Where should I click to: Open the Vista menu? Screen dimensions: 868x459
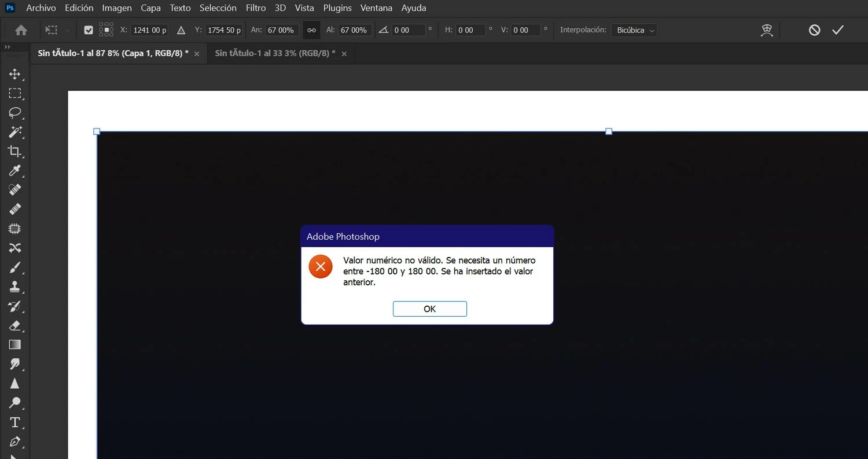point(304,8)
